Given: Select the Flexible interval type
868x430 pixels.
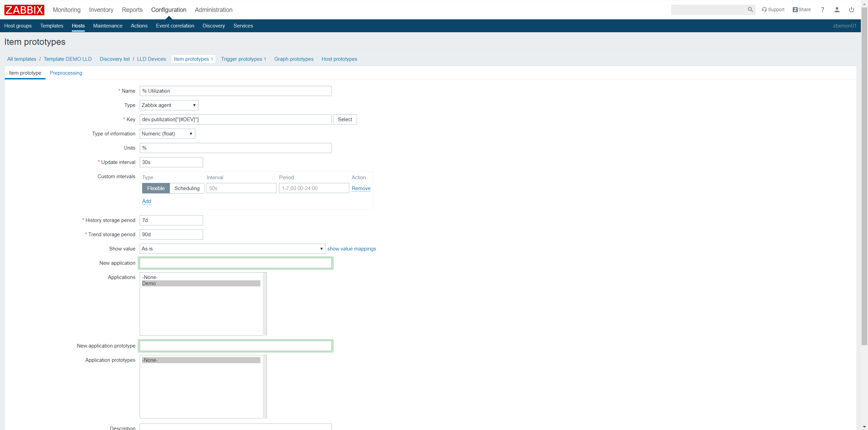Looking at the screenshot, I should 156,188.
